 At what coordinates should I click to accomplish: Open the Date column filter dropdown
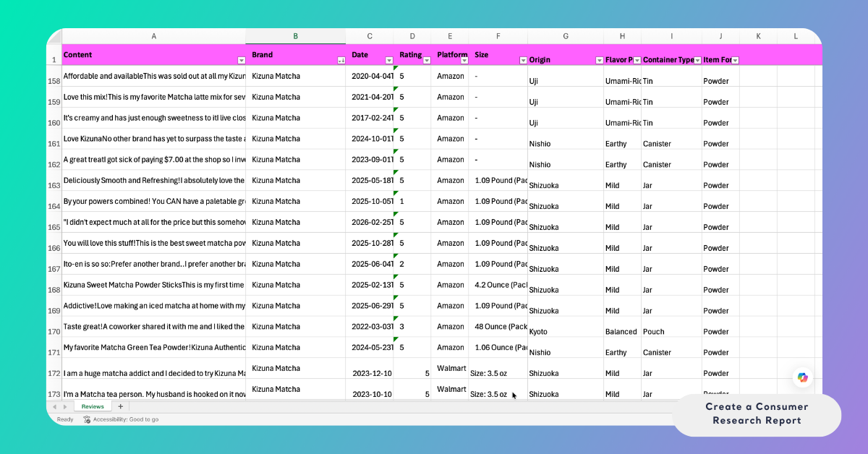pos(389,60)
